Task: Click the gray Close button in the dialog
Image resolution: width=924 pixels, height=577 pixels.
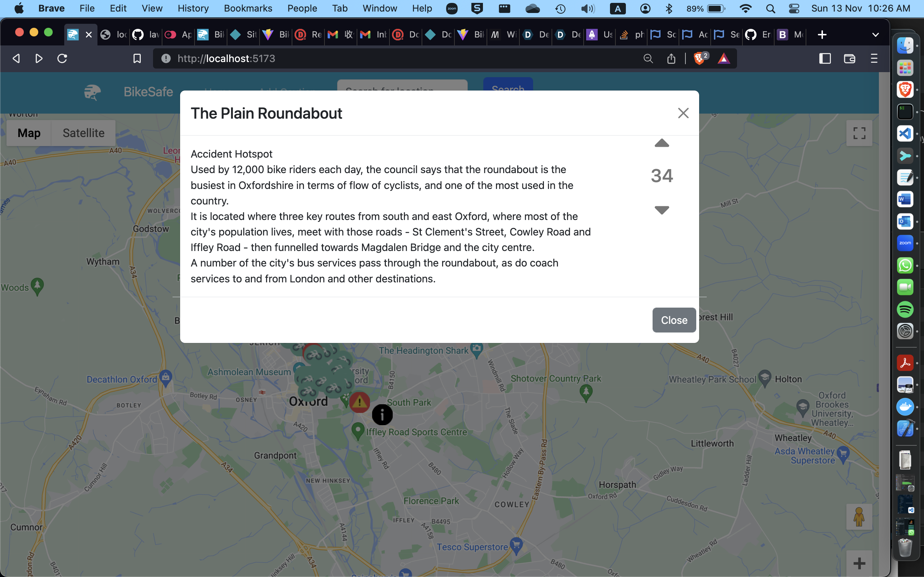Action: click(x=674, y=320)
